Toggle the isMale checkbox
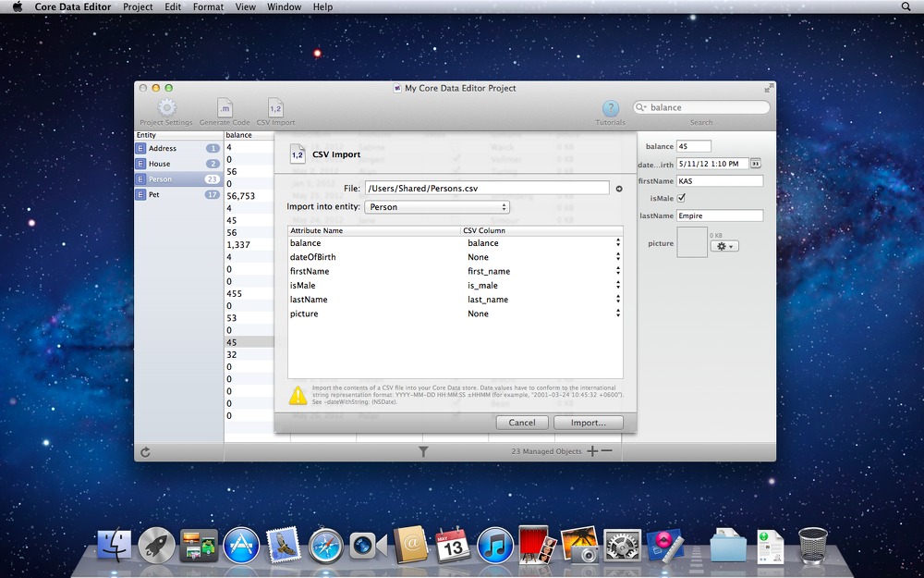 pos(681,198)
